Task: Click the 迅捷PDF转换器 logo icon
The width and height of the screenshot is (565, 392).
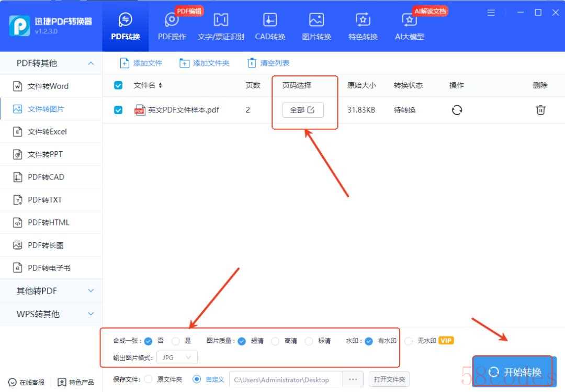Action: 19,25
